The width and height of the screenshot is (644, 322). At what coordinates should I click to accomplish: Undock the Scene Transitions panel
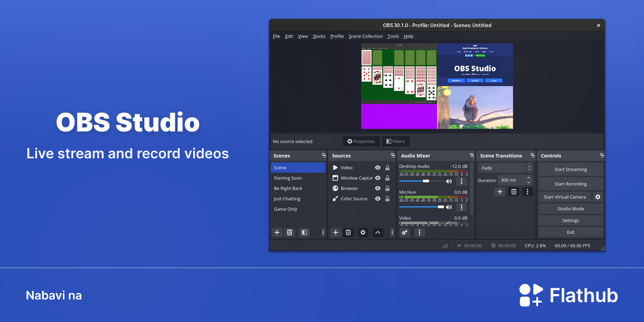click(532, 156)
